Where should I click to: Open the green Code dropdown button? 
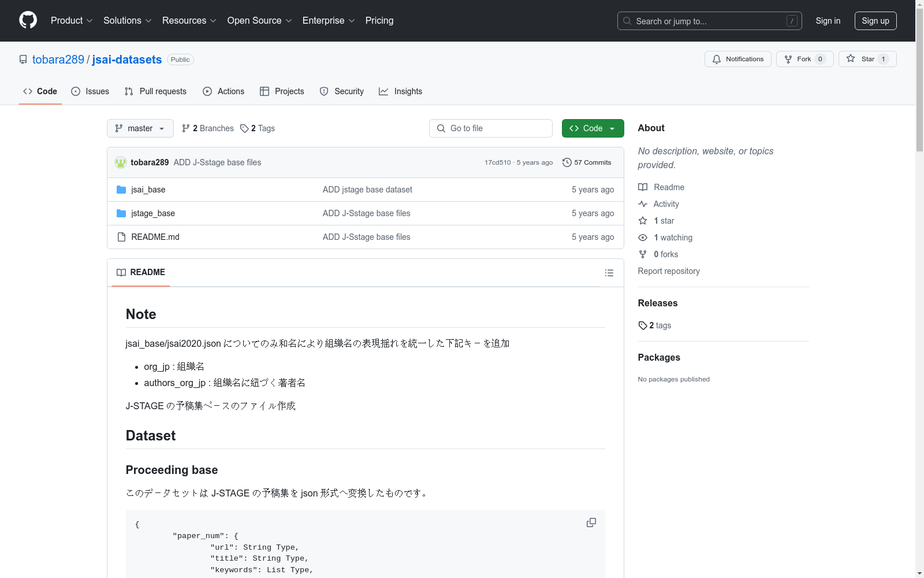pyautogui.click(x=593, y=128)
